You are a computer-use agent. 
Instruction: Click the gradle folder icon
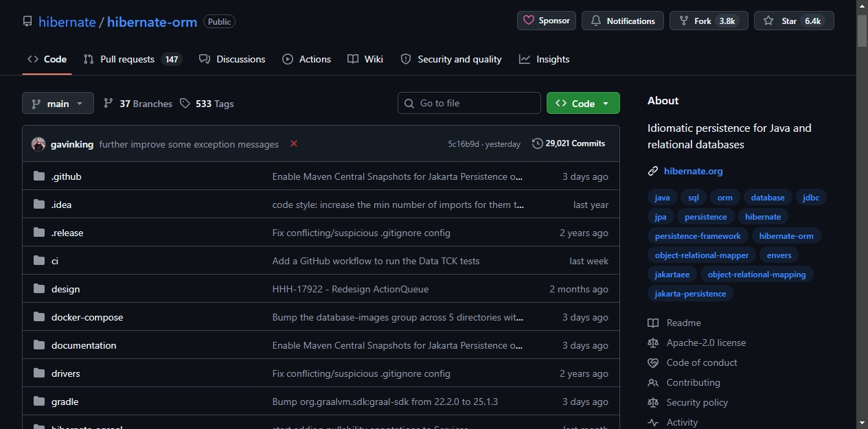pyautogui.click(x=39, y=402)
